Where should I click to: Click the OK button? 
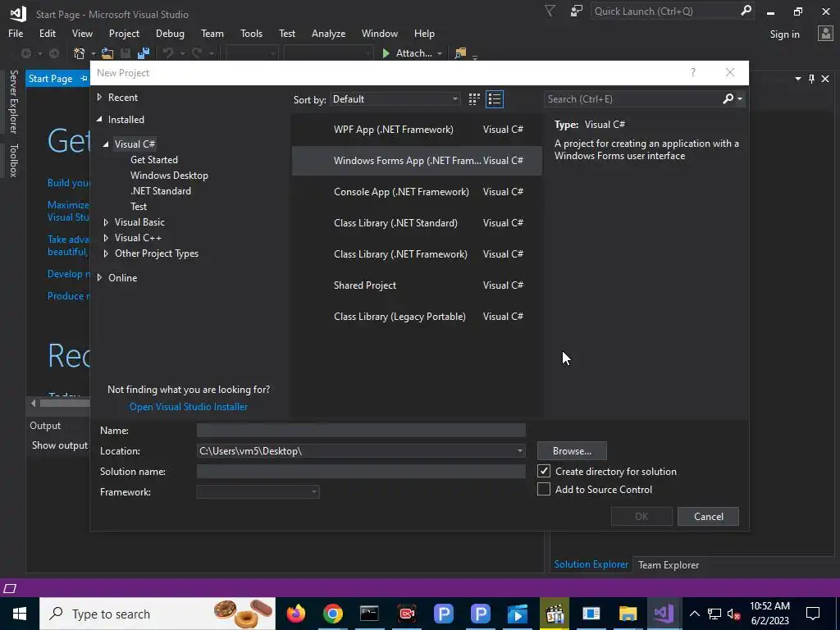(x=641, y=517)
